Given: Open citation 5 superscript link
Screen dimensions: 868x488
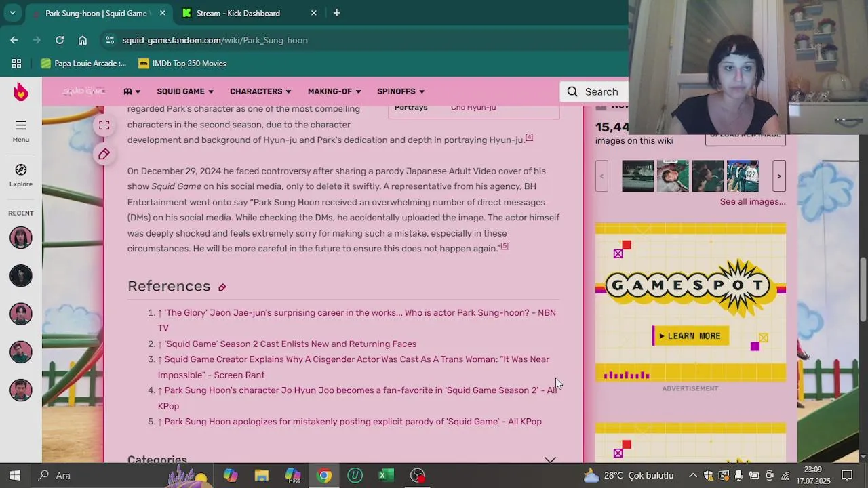Looking at the screenshot, I should (x=504, y=246).
